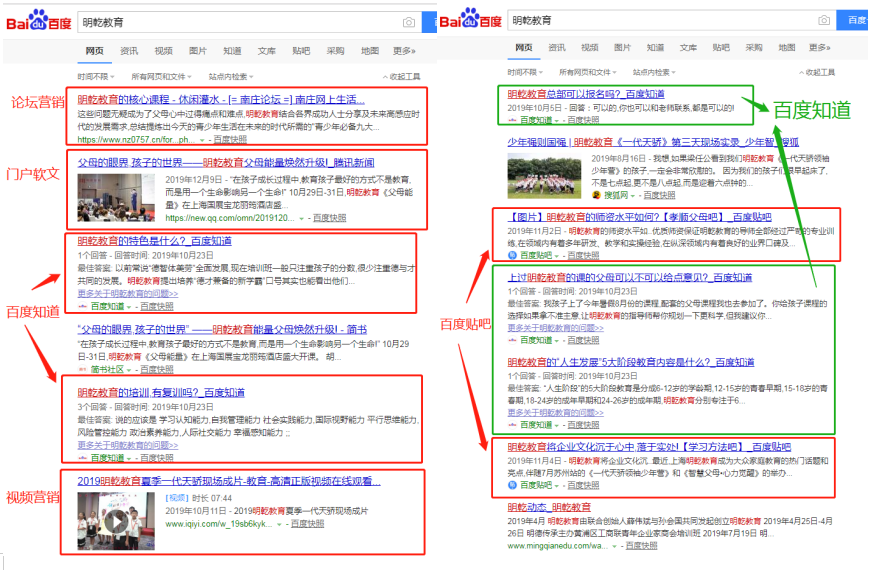
Task: Click the camera image-search icon in right search box
Action: 824,20
